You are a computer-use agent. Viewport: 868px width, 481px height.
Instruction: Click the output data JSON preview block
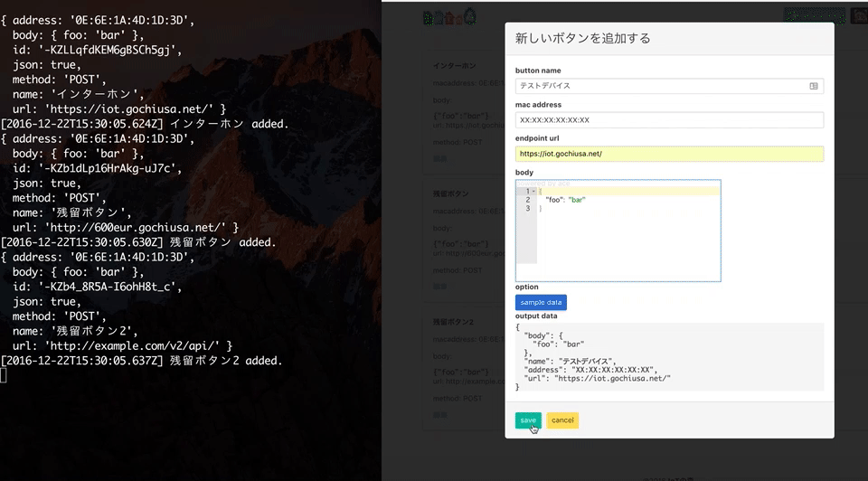tap(669, 357)
